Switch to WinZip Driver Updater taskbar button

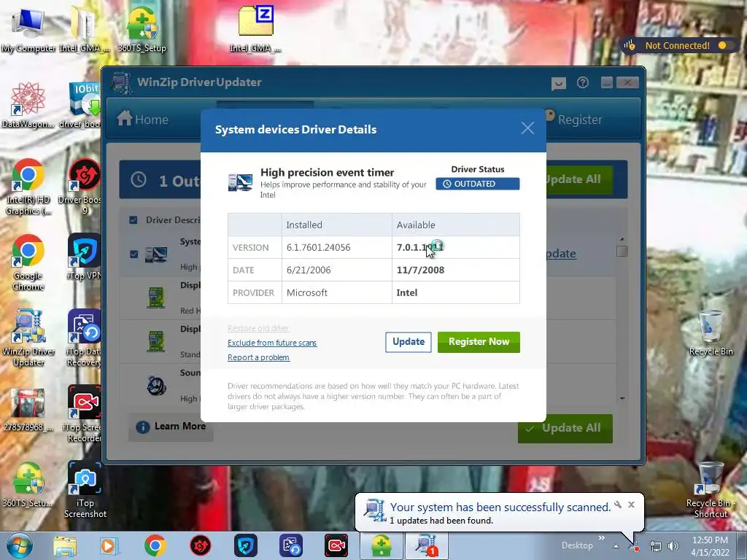click(x=426, y=545)
